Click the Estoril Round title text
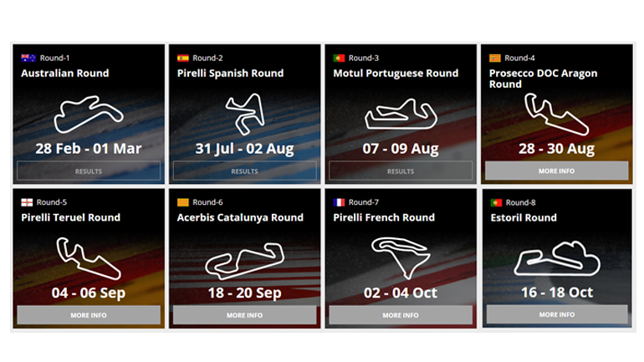Screen dimensions: 644x362 pyautogui.click(x=524, y=217)
